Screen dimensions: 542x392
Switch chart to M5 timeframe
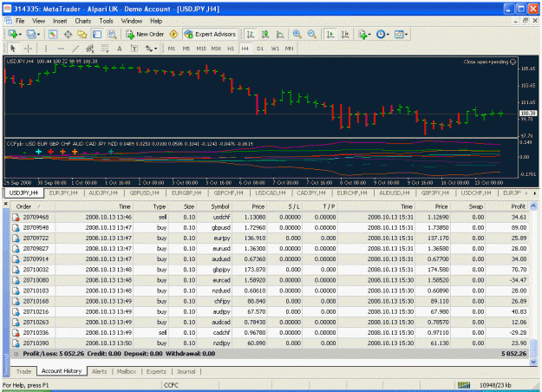coord(186,49)
